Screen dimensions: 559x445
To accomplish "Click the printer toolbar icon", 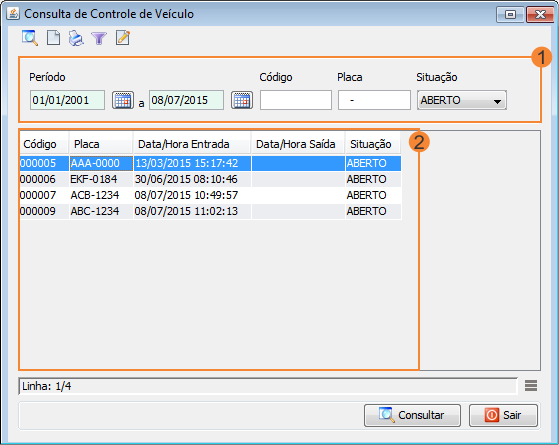I will [x=76, y=38].
